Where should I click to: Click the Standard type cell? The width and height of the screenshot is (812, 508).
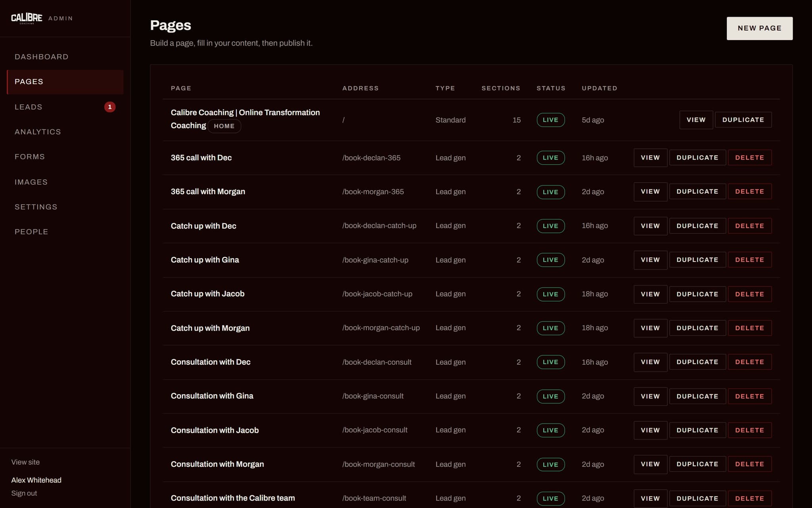pos(450,120)
